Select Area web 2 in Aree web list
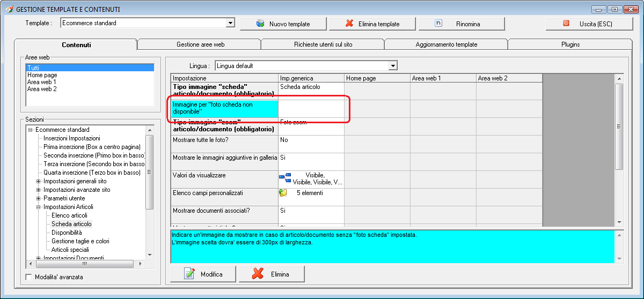Screen dimensions: 644x299 pos(90,89)
